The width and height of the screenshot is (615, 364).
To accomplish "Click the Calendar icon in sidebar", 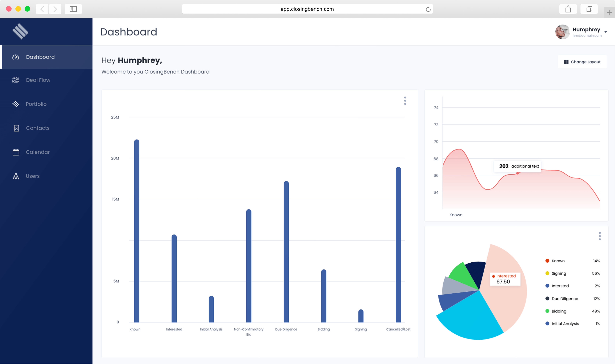I will (x=16, y=152).
